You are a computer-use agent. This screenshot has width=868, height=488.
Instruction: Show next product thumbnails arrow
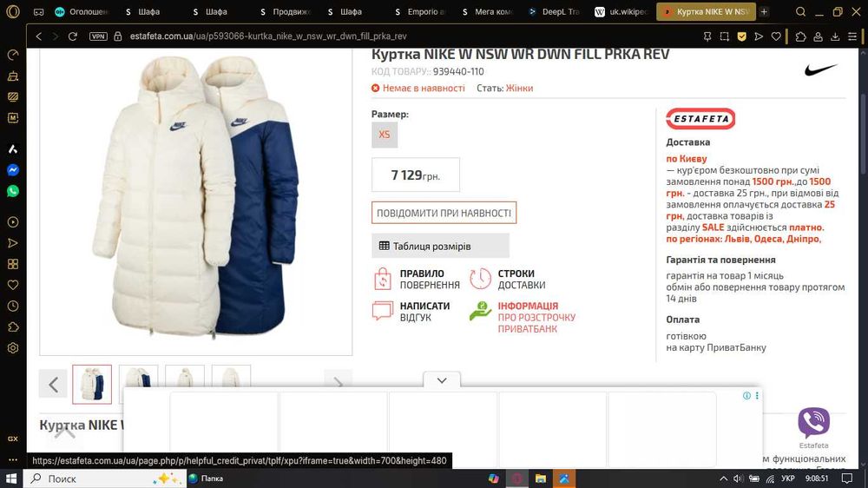tap(338, 383)
